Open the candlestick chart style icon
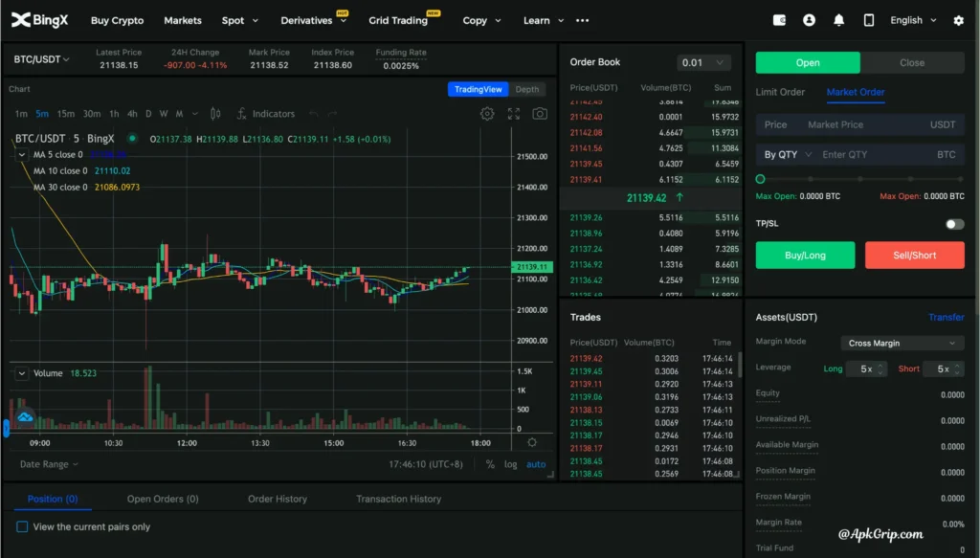The height and width of the screenshot is (558, 980). click(215, 114)
